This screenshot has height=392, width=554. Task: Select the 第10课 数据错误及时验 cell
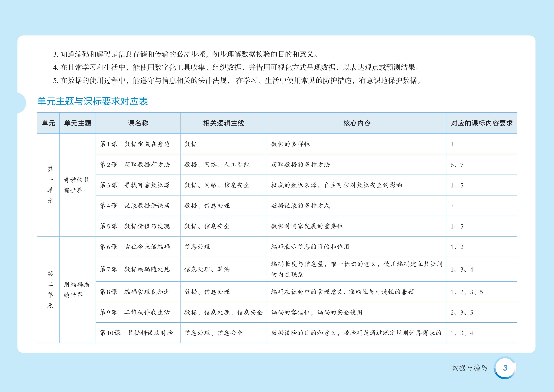(x=136, y=333)
